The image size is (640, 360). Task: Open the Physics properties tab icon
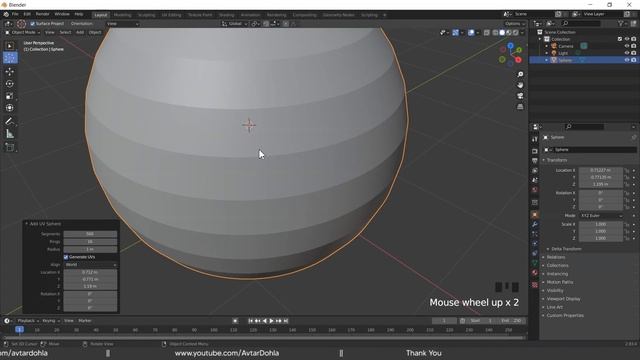pos(535,244)
